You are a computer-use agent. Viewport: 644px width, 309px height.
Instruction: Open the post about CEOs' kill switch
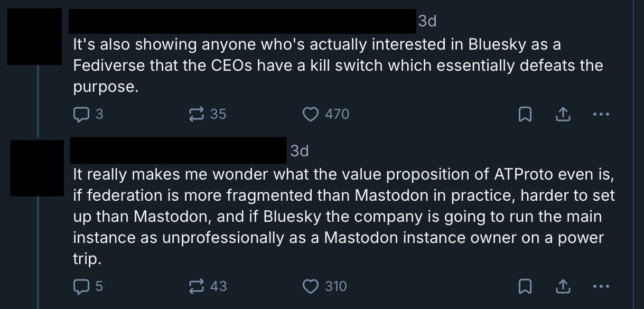click(x=337, y=66)
